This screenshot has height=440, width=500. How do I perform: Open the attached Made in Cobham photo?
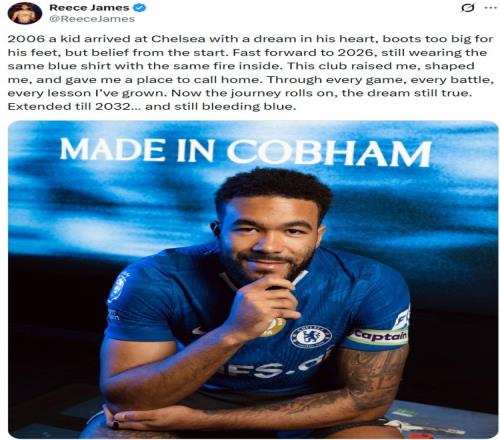[253, 279]
